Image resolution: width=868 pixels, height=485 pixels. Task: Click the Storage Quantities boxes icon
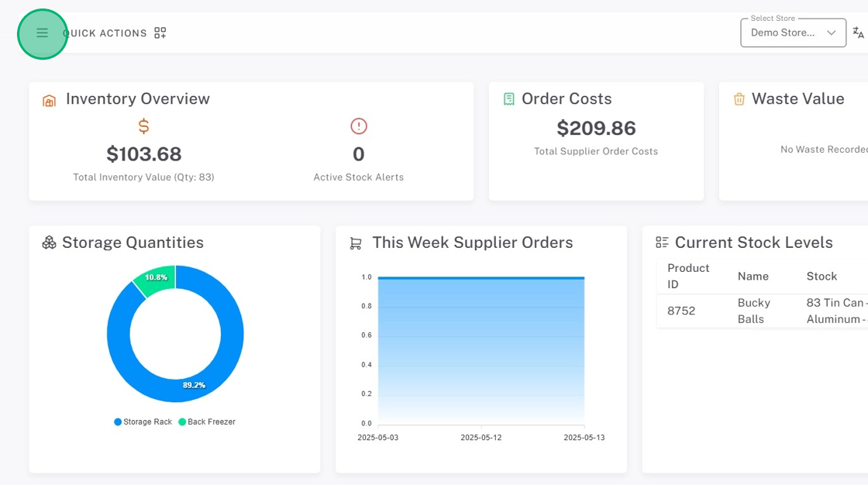pyautogui.click(x=50, y=243)
